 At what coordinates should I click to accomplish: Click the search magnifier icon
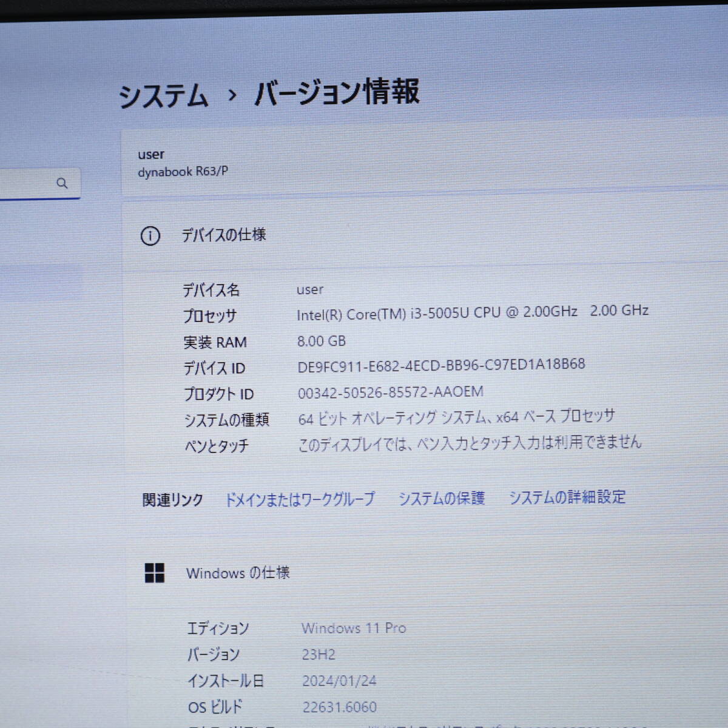[62, 183]
